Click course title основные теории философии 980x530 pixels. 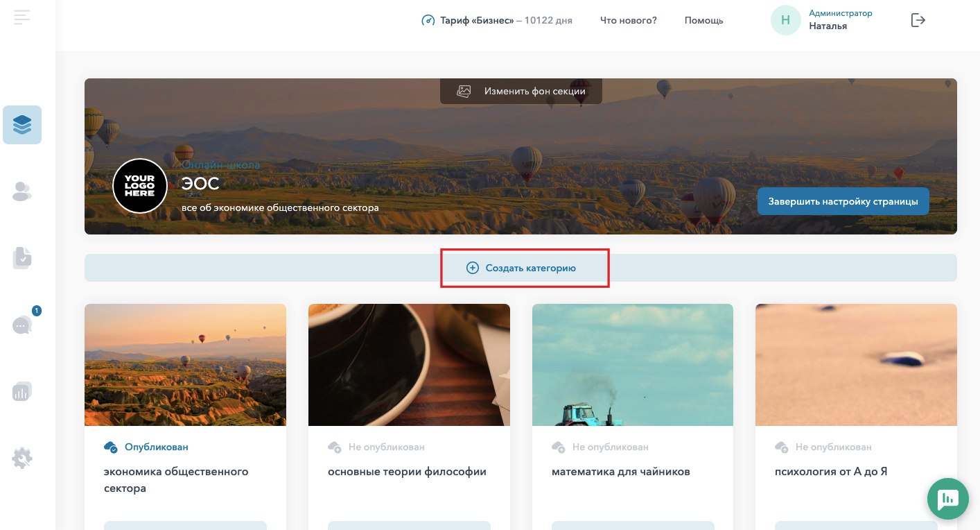tap(407, 472)
